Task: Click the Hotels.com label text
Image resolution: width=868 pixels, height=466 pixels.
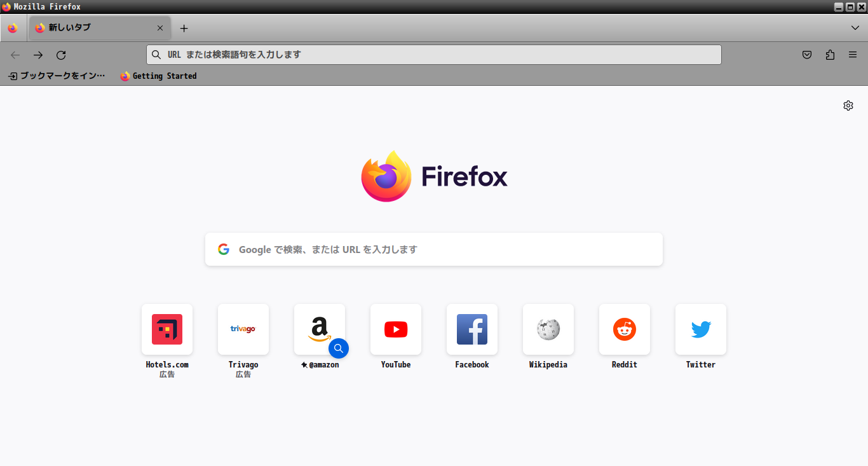Action: click(x=167, y=365)
